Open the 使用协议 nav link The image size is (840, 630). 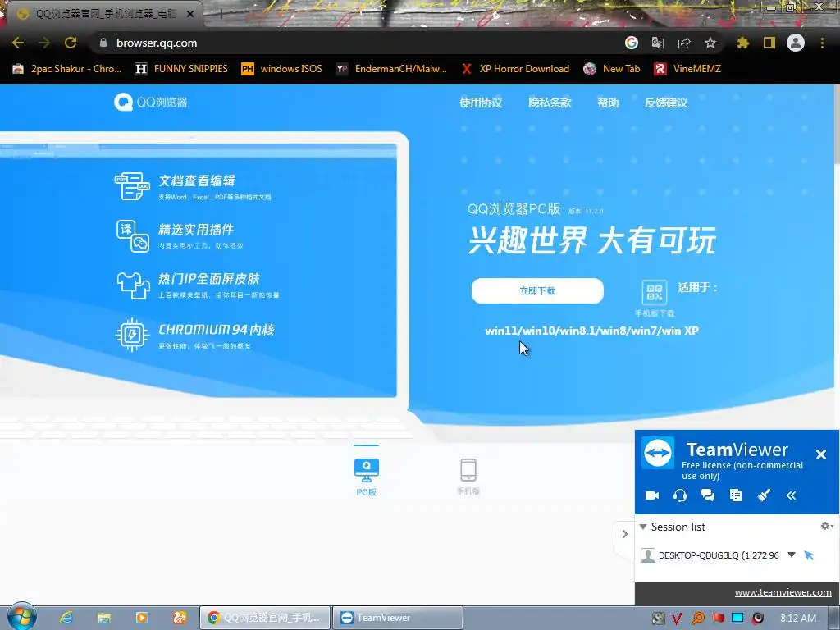click(481, 103)
